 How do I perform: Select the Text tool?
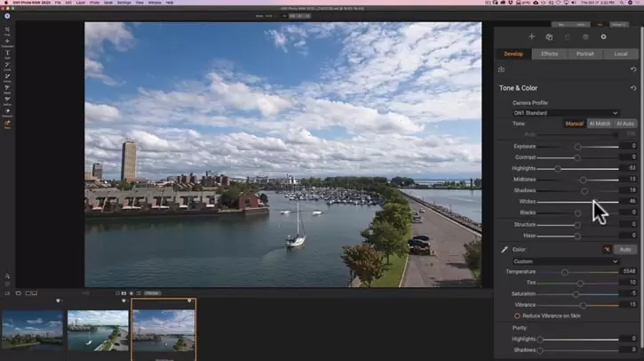[7, 53]
